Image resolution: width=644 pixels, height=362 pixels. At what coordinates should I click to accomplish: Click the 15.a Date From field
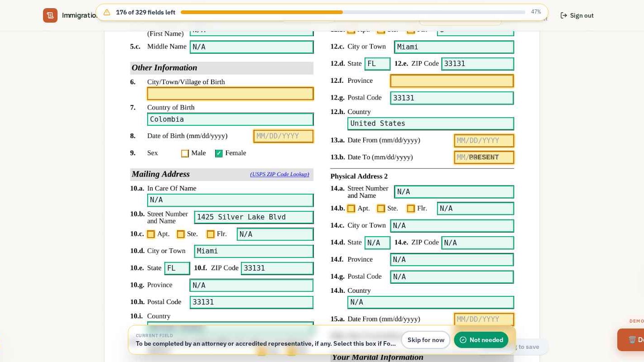point(484,319)
